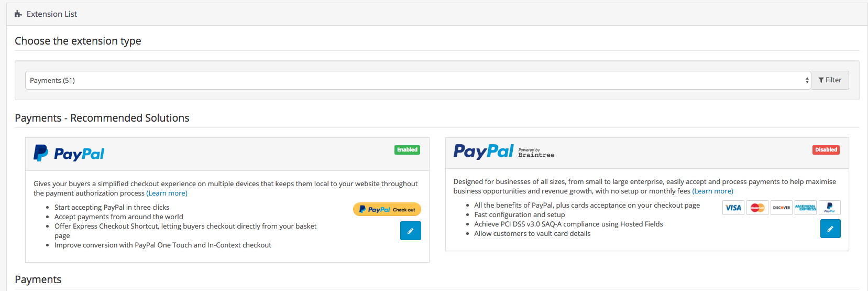
Task: Click the bottom 'Payments' section heading
Action: tap(38, 279)
